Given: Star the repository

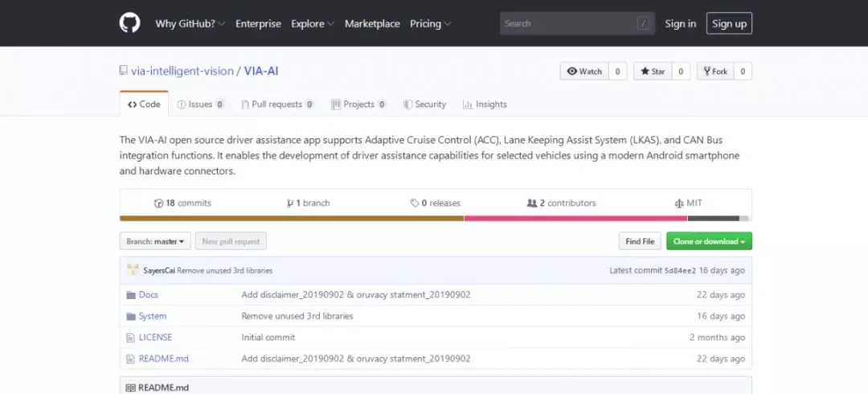Looking at the screenshot, I should (x=653, y=72).
